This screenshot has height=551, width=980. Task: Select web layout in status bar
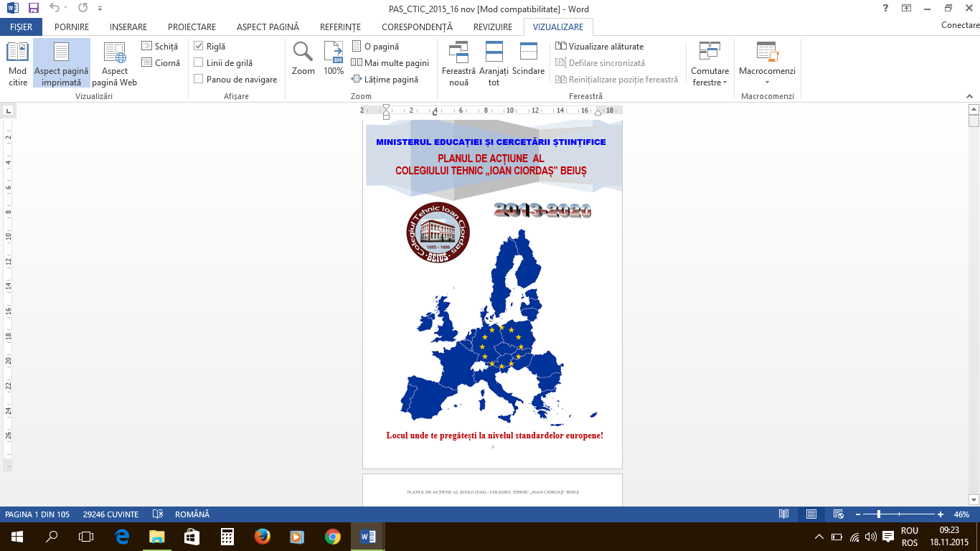(x=838, y=514)
